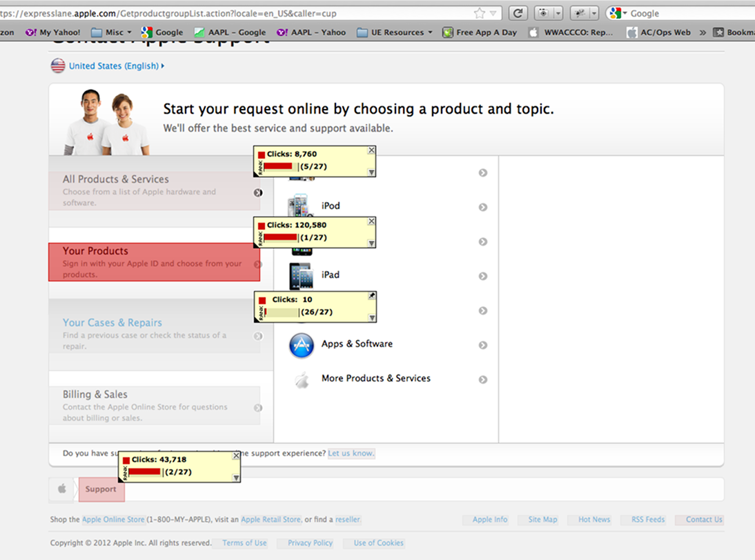Click the Apple logo beside More Products & Services

coord(302,379)
